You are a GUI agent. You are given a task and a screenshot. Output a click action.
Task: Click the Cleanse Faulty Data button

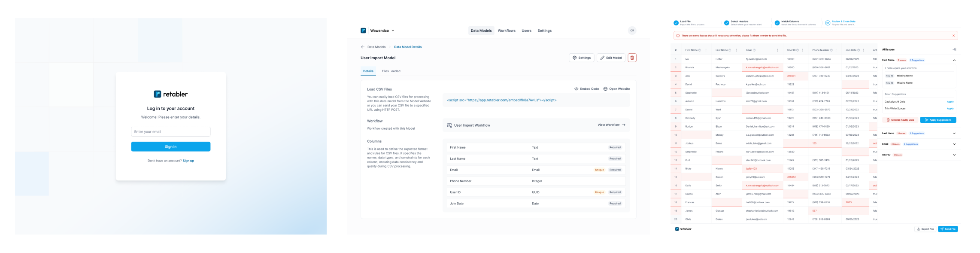900,120
